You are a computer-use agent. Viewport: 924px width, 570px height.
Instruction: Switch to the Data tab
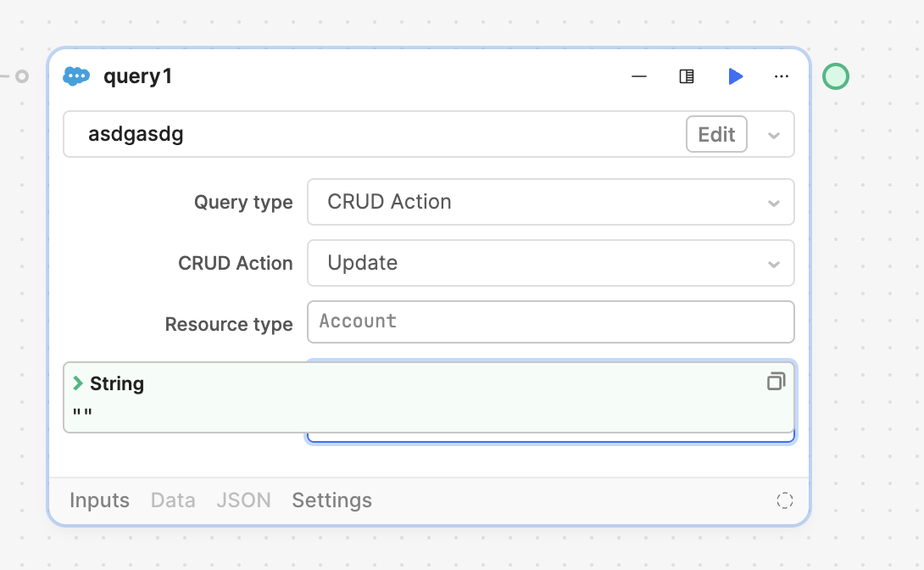pos(173,500)
